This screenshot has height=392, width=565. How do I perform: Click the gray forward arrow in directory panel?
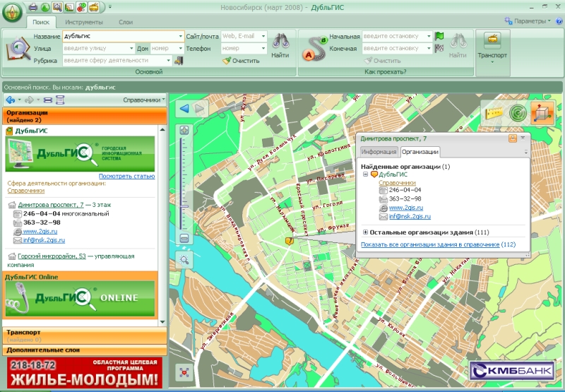click(x=29, y=100)
